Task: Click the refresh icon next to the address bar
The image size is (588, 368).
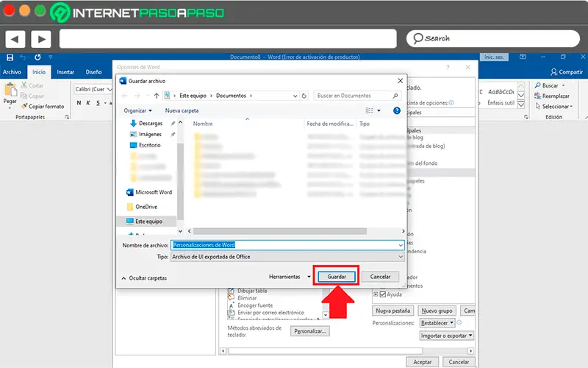Action: pyautogui.click(x=304, y=96)
